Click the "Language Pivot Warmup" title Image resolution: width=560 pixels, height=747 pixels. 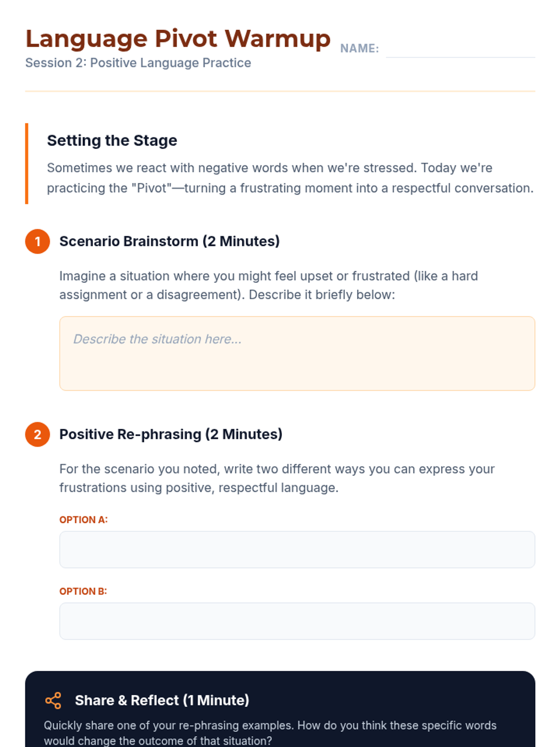coord(178,38)
